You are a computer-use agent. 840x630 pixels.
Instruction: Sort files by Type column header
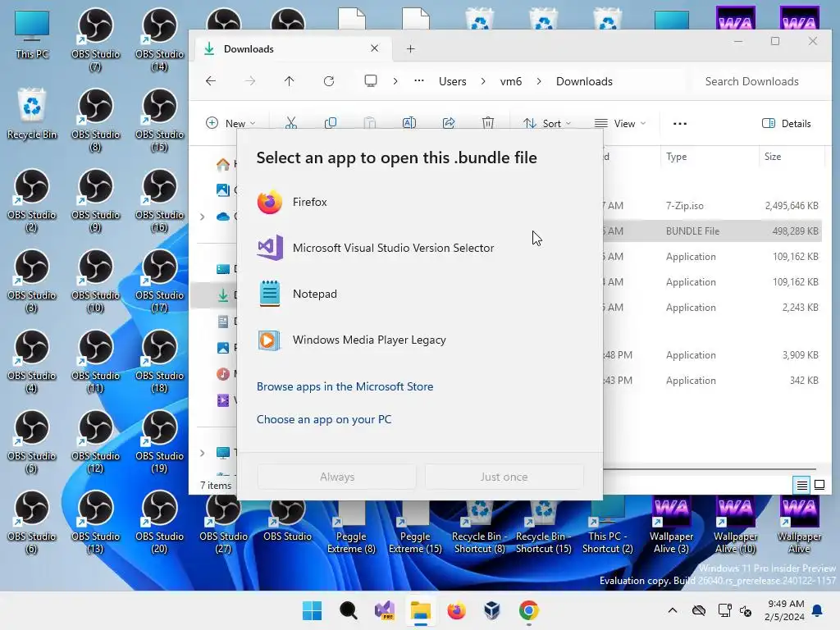[710, 157]
